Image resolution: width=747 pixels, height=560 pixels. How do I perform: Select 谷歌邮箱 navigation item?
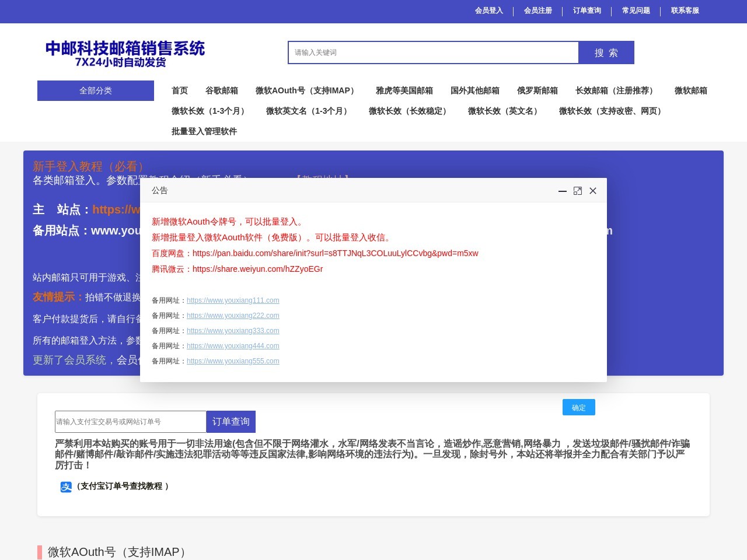pyautogui.click(x=222, y=90)
